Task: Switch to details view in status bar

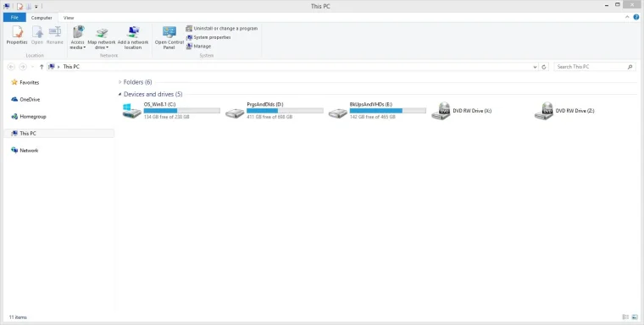Action: [625, 317]
